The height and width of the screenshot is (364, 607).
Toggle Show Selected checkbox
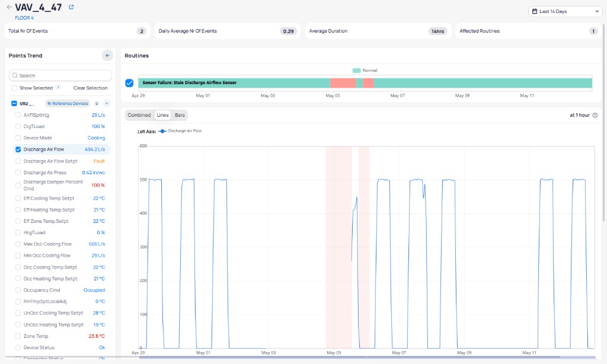click(14, 88)
